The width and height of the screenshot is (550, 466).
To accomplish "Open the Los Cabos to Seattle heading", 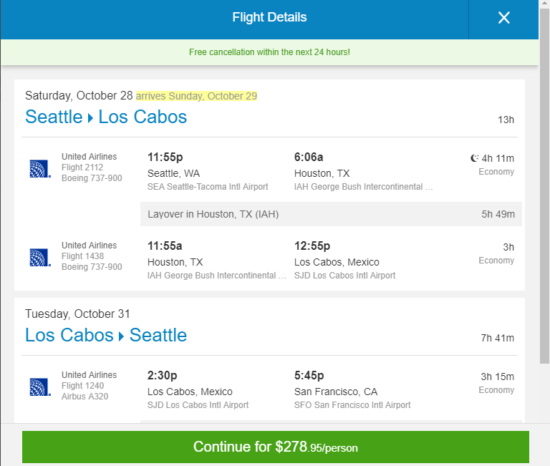I will point(106,335).
